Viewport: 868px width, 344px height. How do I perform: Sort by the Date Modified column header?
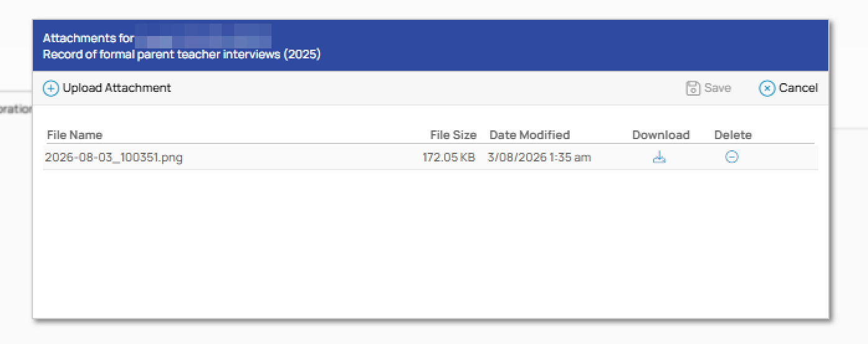529,135
